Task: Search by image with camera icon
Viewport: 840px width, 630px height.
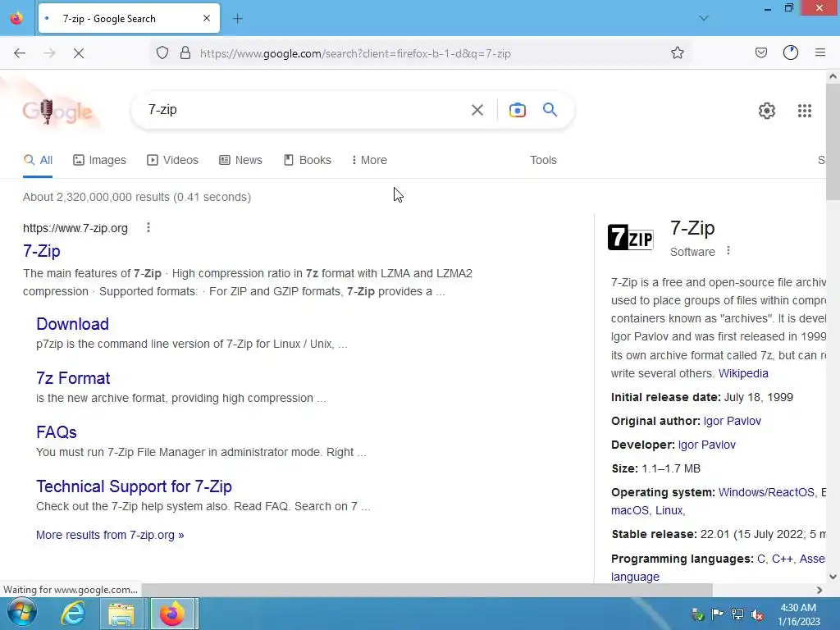Action: point(517,110)
